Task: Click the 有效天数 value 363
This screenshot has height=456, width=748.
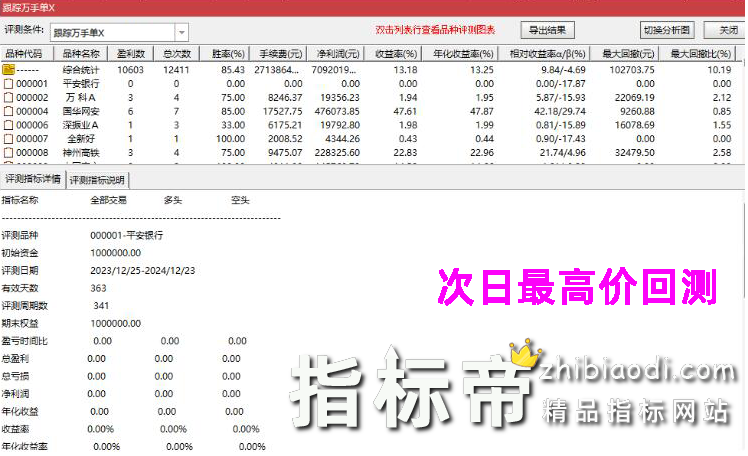Action: (x=98, y=288)
